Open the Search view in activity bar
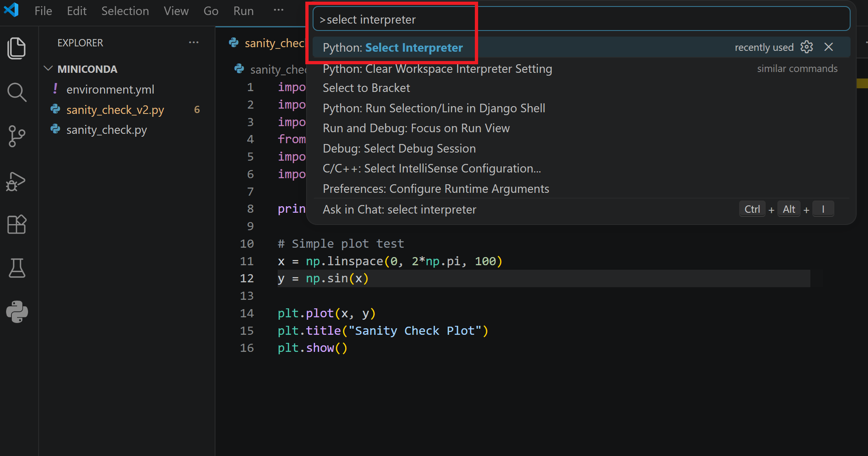The height and width of the screenshot is (456, 868). tap(17, 92)
